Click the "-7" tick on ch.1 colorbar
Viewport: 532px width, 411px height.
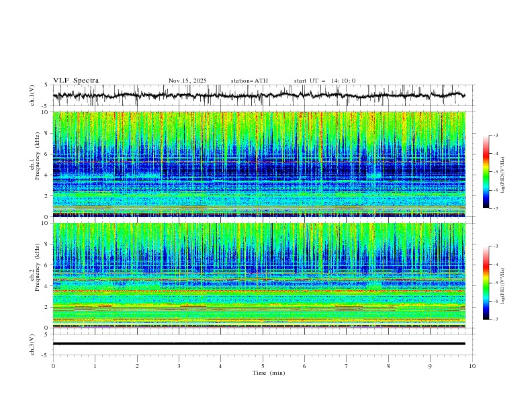tap(496, 208)
